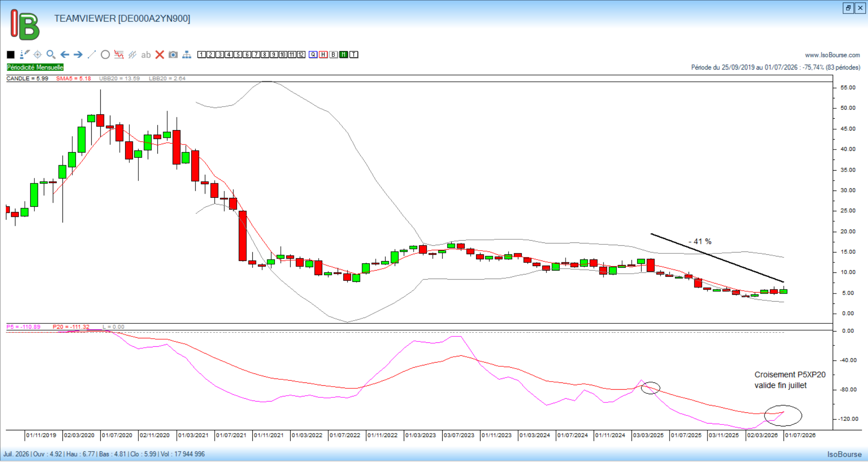Click numbered button 4 in the toolbar
868x462 pixels.
[x=229, y=55]
